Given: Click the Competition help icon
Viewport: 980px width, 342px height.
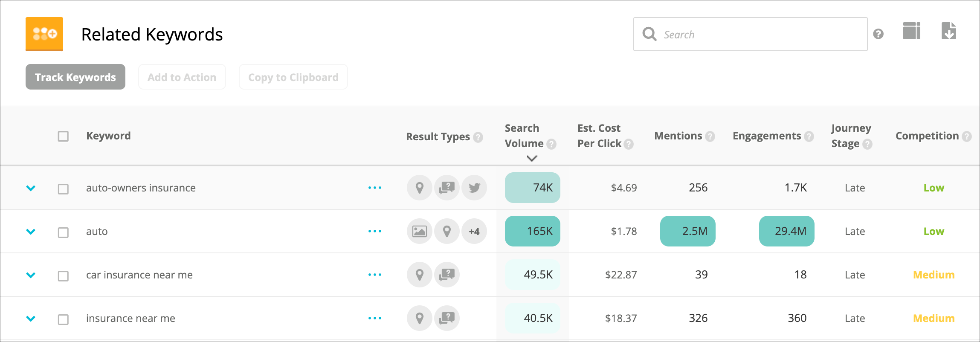Looking at the screenshot, I should [x=967, y=136].
